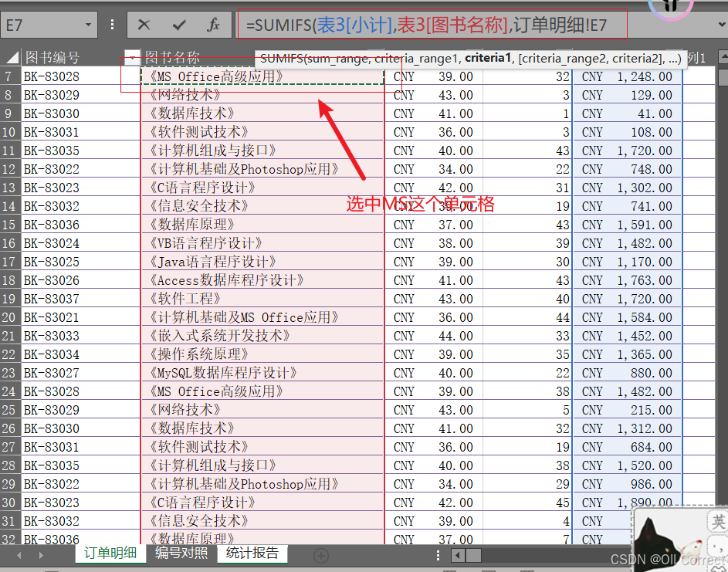The height and width of the screenshot is (572, 728).
Task: Click SUMIFS function name in tooltip
Action: tap(282, 59)
